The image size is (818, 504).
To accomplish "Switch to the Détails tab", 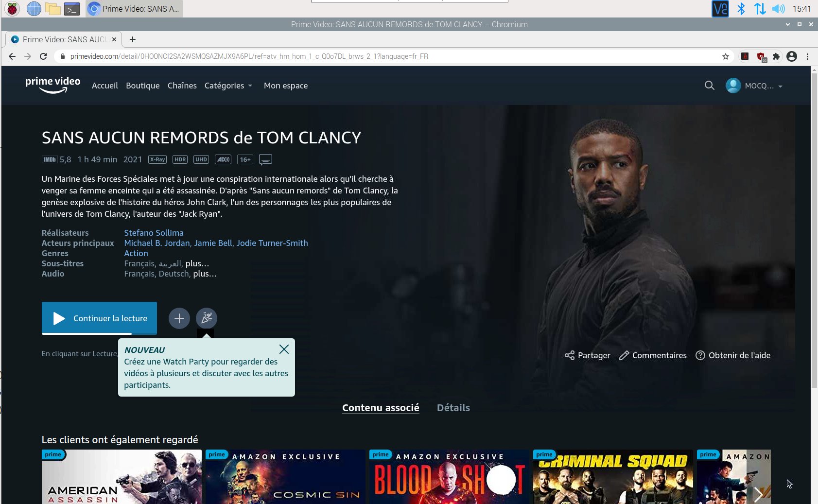I will tap(453, 408).
